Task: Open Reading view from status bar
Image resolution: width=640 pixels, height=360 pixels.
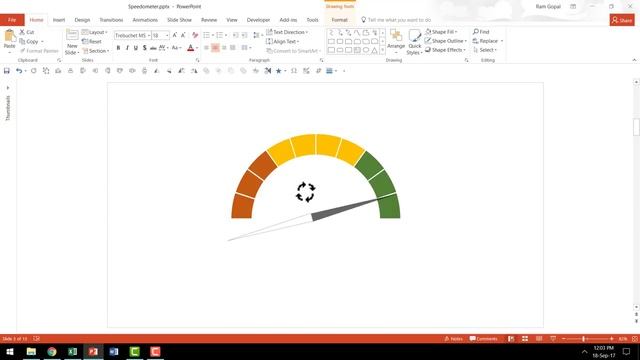Action: (x=539, y=339)
